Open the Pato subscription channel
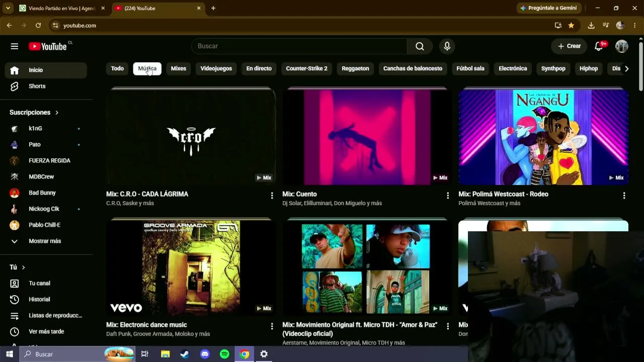Image resolution: width=644 pixels, height=362 pixels. pyautogui.click(x=46, y=144)
